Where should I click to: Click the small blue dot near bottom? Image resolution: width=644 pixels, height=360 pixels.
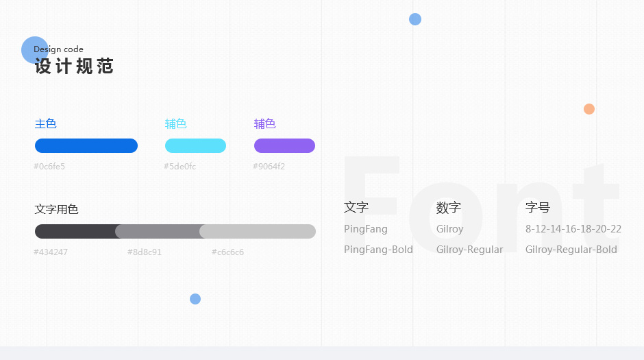[x=195, y=299]
